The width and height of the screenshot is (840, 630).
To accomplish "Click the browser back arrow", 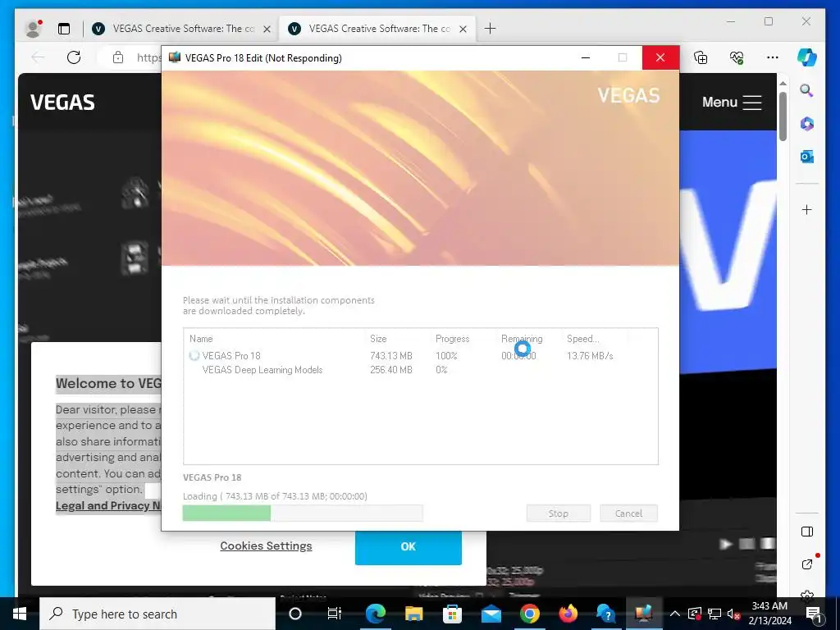I will tap(38, 57).
